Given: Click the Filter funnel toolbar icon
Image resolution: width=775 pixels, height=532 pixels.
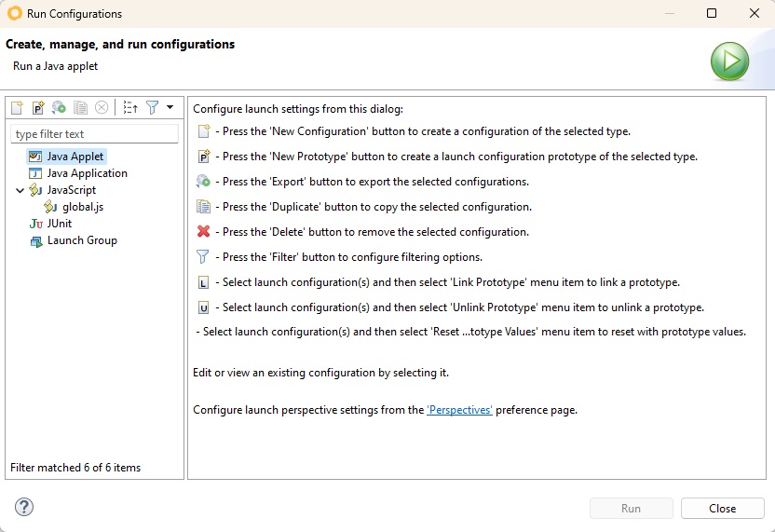Looking at the screenshot, I should 153,108.
